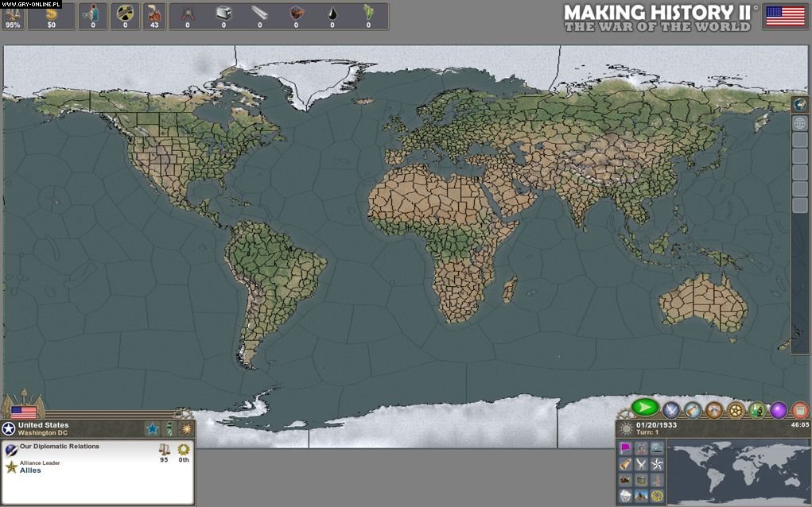Click the steel beam metal resource icon
This screenshot has width=812, height=507.
click(260, 13)
